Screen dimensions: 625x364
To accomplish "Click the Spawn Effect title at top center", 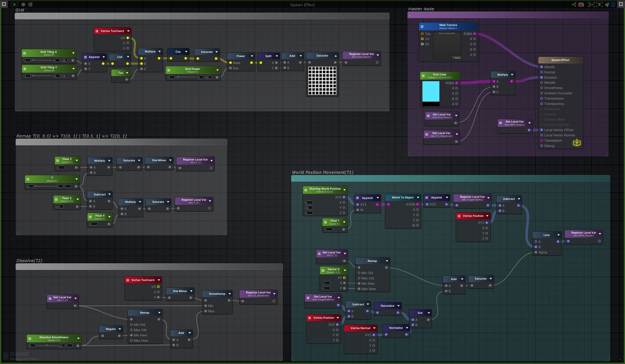I will point(302,4).
